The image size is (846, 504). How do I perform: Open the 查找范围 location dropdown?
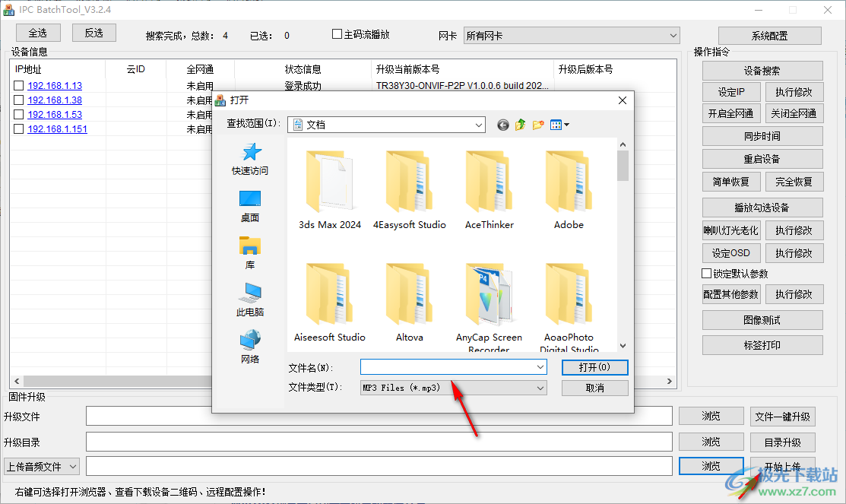click(477, 124)
